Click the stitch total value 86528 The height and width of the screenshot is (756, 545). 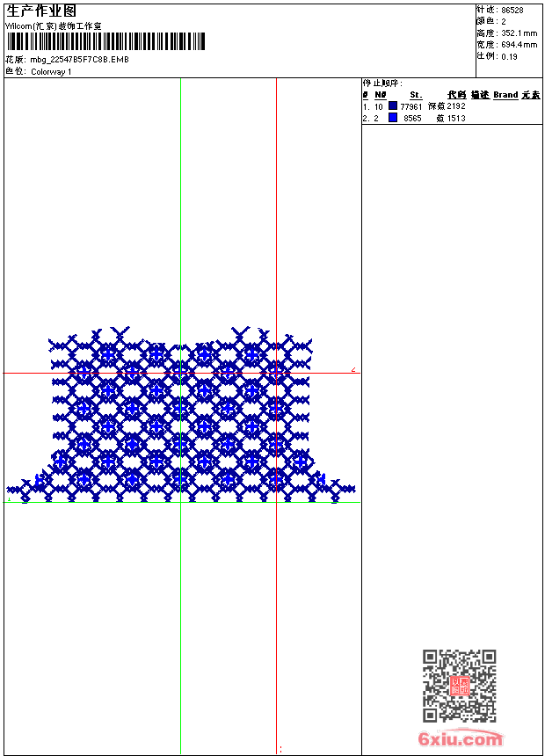[512, 10]
